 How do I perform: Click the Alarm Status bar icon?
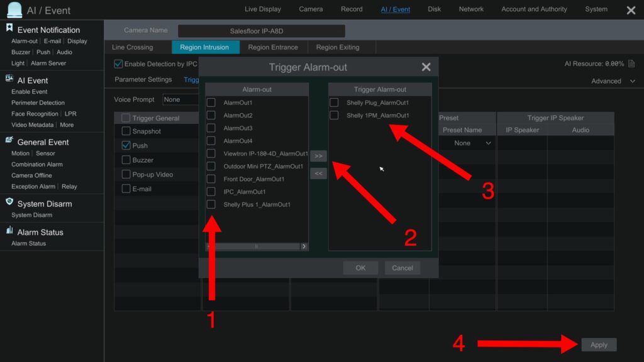point(9,230)
